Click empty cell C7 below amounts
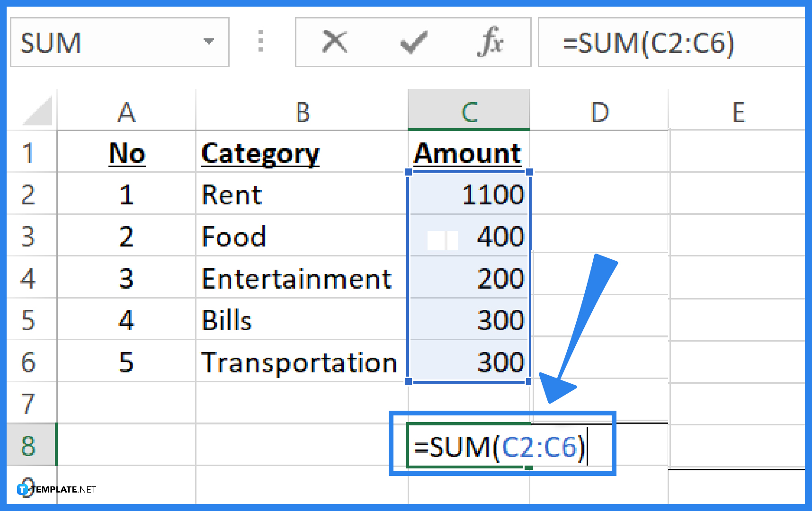The width and height of the screenshot is (812, 511). [469, 403]
